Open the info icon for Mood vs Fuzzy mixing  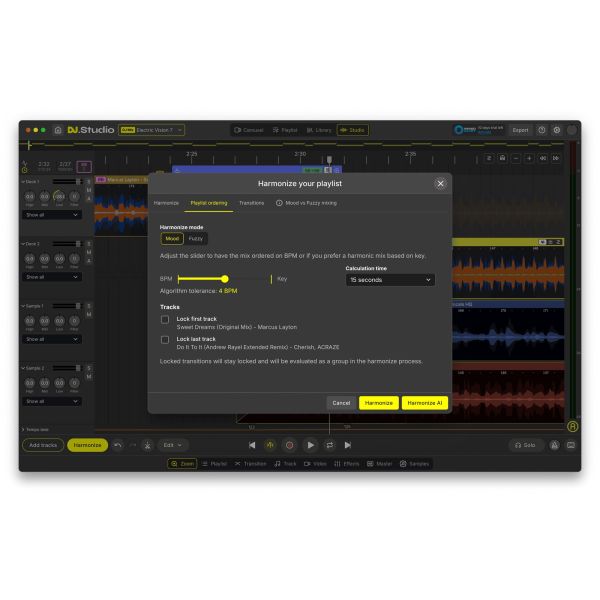279,203
